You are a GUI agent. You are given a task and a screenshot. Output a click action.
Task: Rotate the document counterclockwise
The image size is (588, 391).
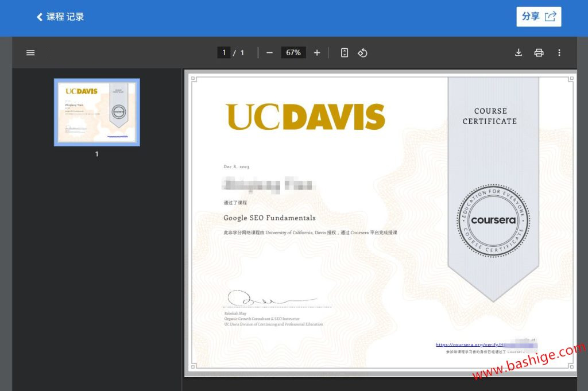pos(362,53)
